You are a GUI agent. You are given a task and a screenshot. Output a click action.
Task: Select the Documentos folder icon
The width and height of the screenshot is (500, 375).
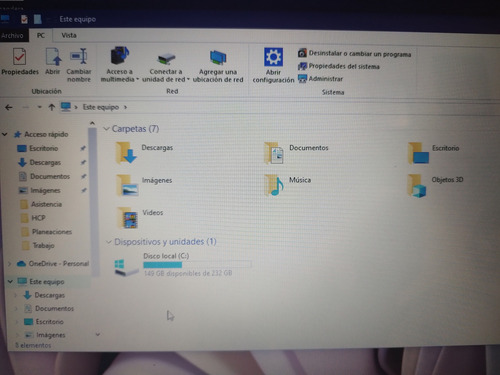(x=274, y=153)
